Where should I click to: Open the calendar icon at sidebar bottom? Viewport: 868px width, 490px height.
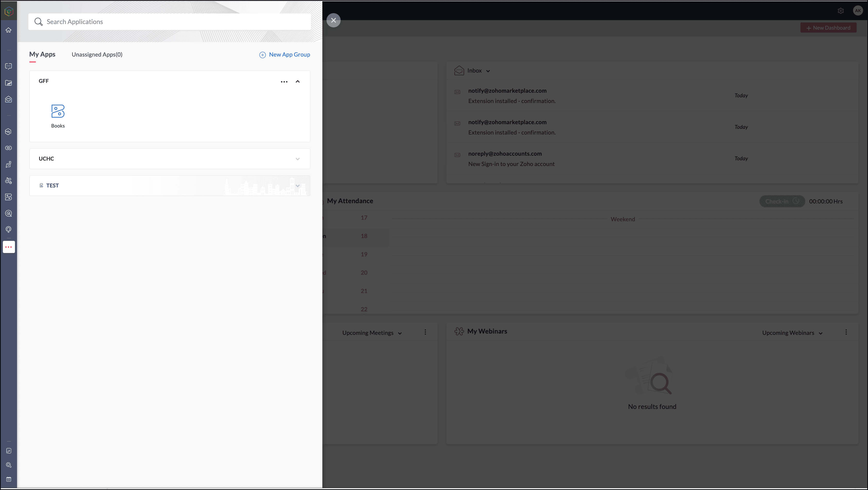coord(9,479)
